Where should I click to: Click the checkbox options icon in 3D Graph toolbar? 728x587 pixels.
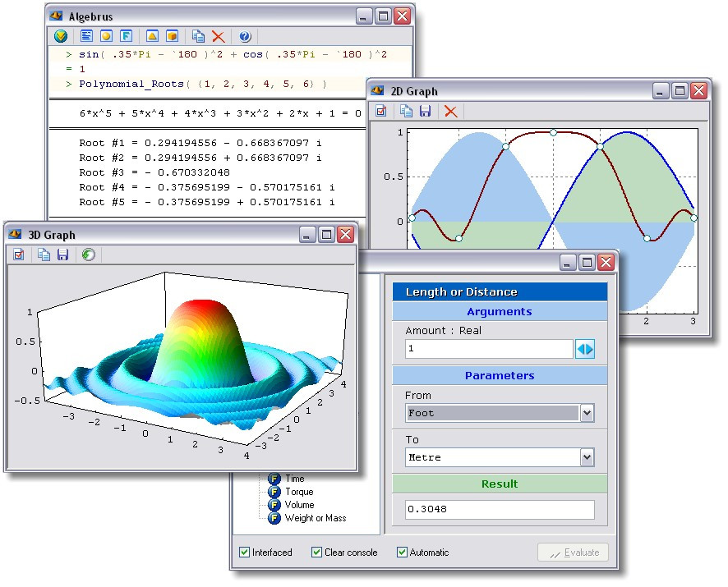tap(19, 255)
